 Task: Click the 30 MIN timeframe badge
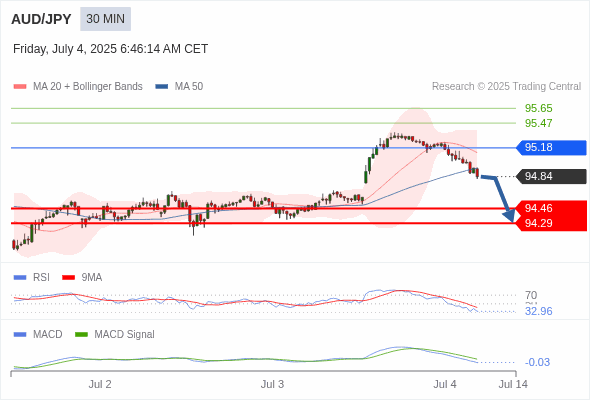[105, 19]
